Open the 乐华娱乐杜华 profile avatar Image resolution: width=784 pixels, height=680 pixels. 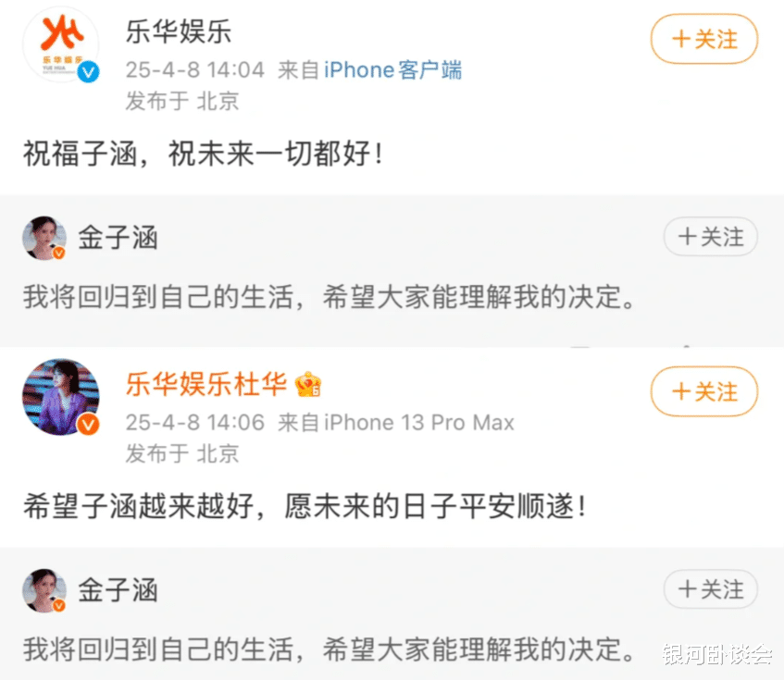tap(60, 397)
